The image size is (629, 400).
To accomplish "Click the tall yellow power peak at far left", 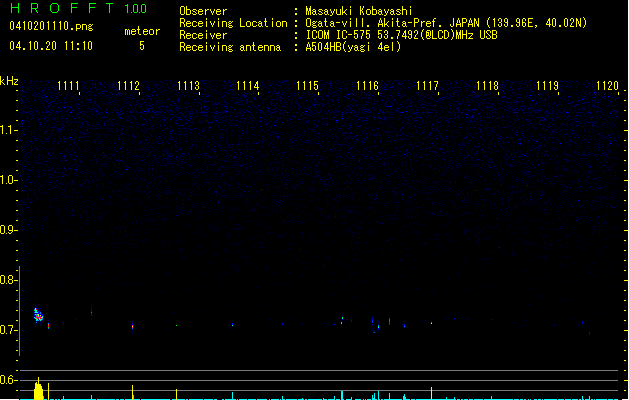I will click(x=38, y=389).
